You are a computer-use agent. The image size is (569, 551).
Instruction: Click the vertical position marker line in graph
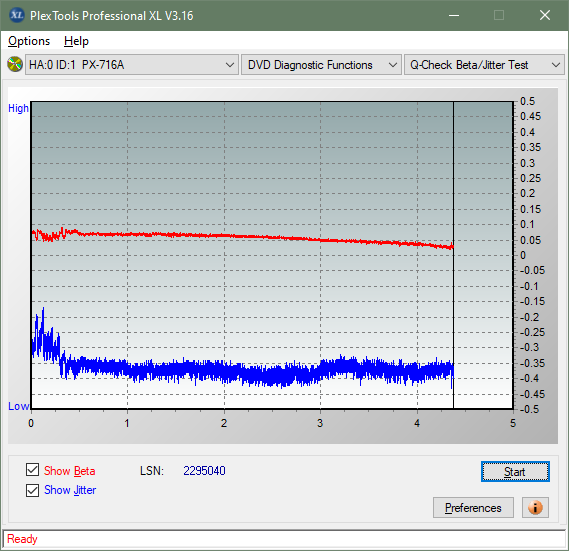pyautogui.click(x=453, y=254)
